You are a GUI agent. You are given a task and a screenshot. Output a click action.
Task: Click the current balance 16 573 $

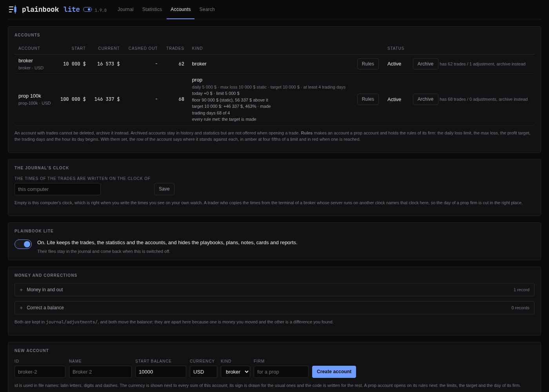(109, 64)
